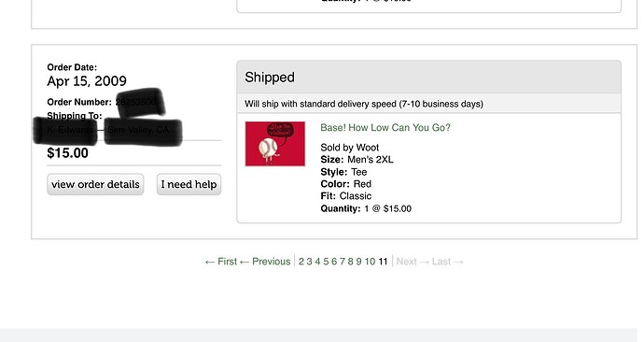Jump to page 9 in pagination
Image resolution: width=644 pixels, height=342 pixels.
[x=358, y=262]
